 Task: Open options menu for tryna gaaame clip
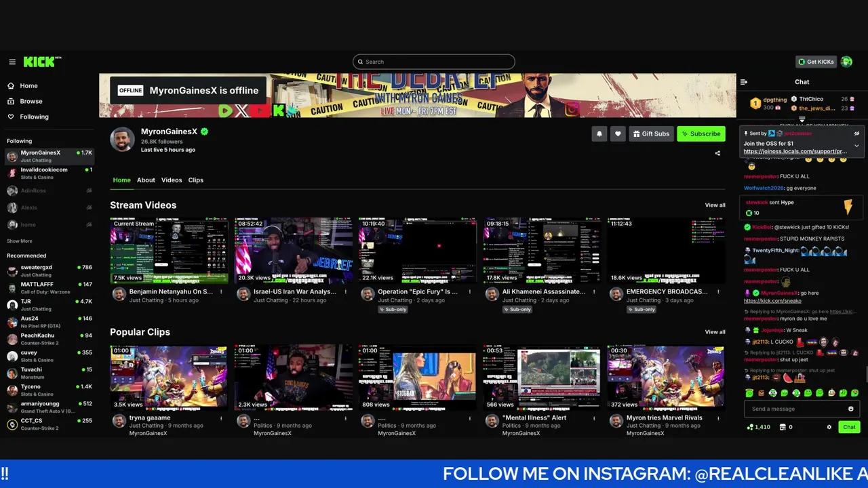point(221,418)
